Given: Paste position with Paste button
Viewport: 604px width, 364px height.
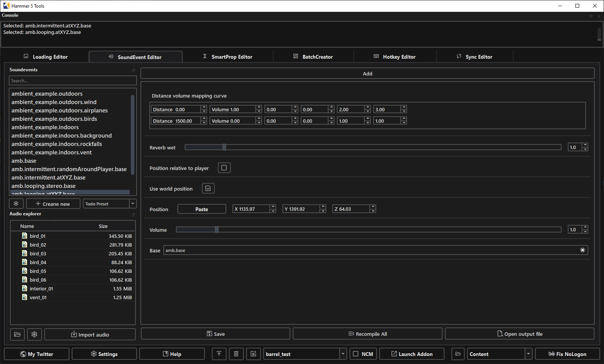Looking at the screenshot, I should (202, 209).
